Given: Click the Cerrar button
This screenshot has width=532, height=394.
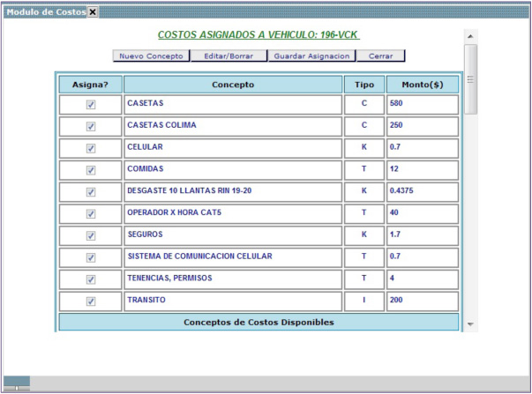Looking at the screenshot, I should (x=380, y=56).
